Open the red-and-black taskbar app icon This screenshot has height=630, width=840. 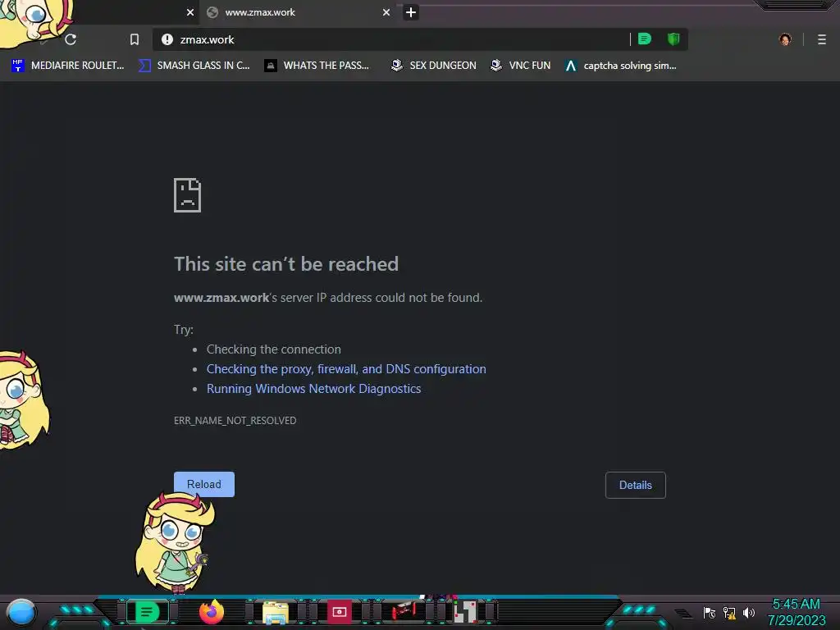[404, 611]
